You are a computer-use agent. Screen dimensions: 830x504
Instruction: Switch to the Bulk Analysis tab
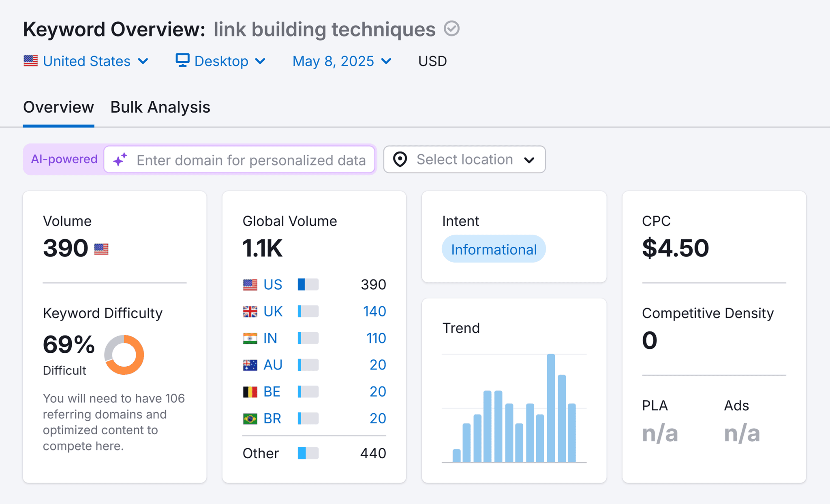[x=160, y=107]
